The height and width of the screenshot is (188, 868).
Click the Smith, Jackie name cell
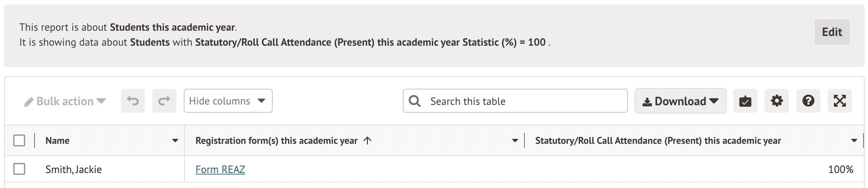point(74,169)
